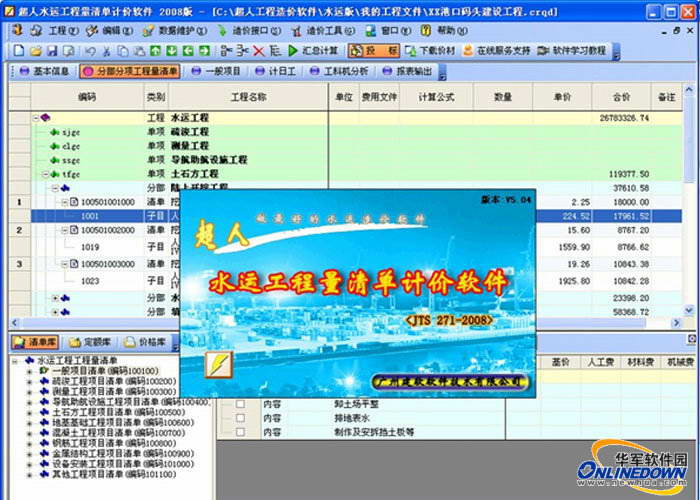700x500 pixels.
Task: Click the paste clipboard toolbar icon
Action: click(x=139, y=51)
